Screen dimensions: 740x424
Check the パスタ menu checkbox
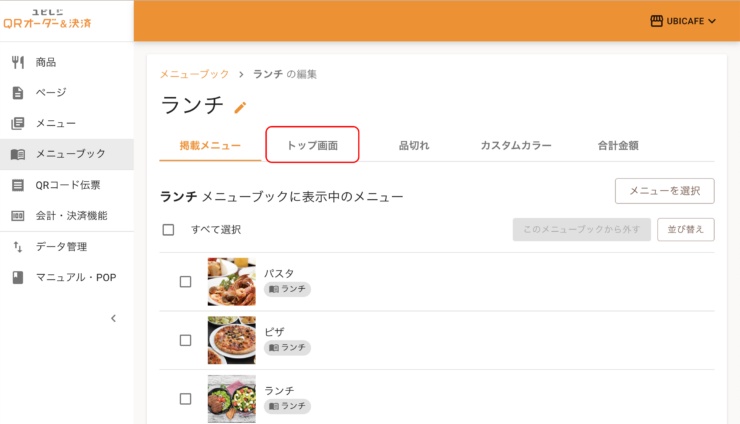pos(185,282)
